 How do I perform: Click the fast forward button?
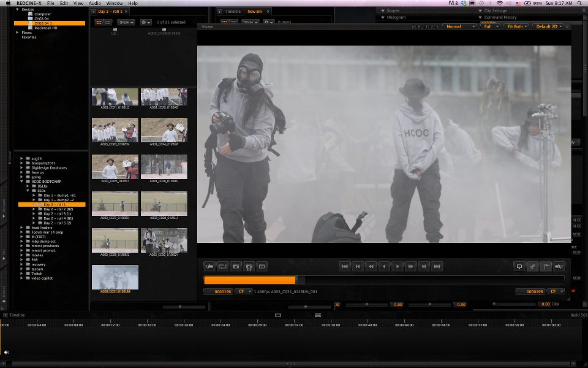[410, 266]
